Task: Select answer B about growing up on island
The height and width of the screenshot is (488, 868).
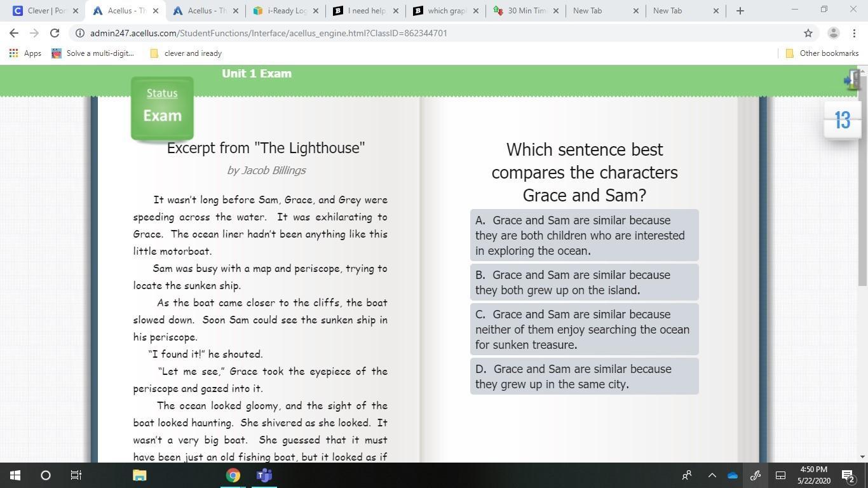Action: pyautogui.click(x=585, y=282)
